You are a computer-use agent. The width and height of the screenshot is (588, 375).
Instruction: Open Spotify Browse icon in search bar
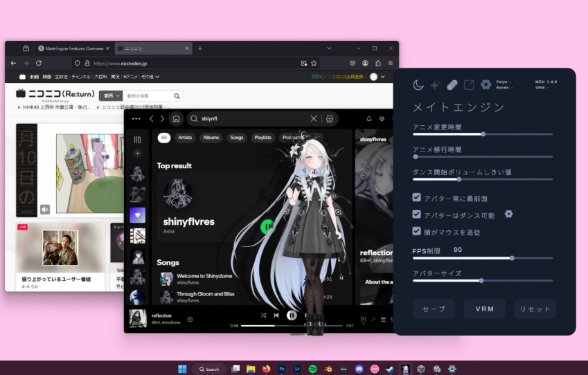pos(330,119)
